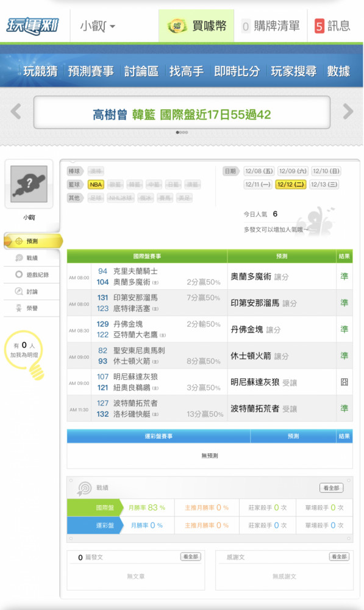364x610 pixels.
Task: Select the 預測 sidebar tab
Action: pos(33,241)
